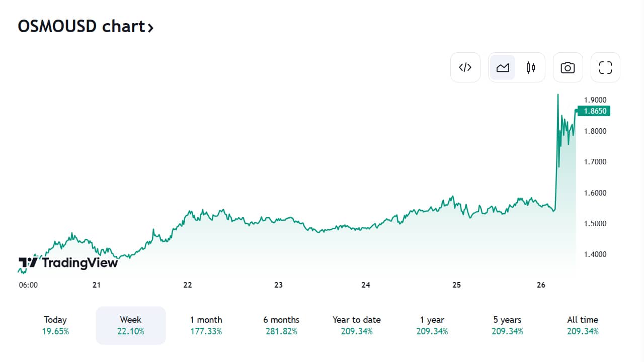Switch to candlestick chart view
The height and width of the screenshot is (362, 644).
click(531, 67)
